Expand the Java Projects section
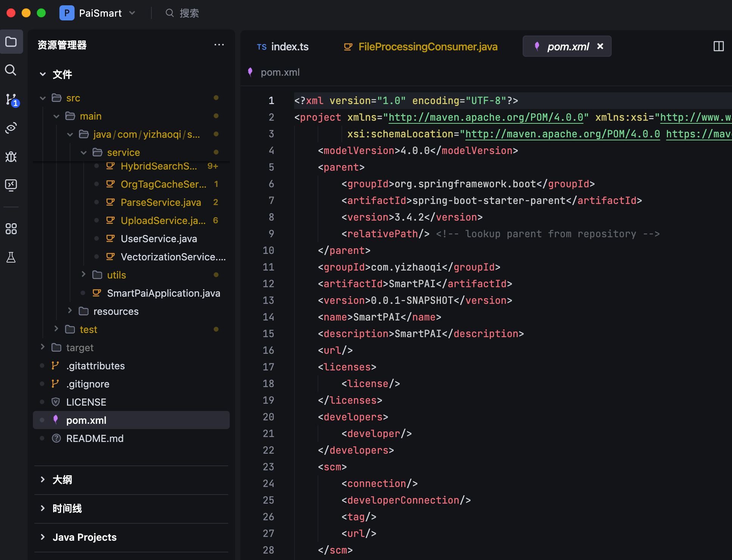 point(43,537)
